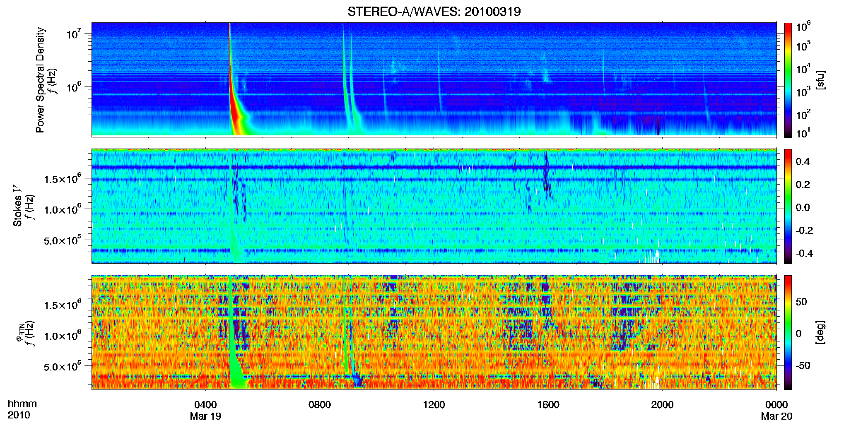Click the power spectral density color bar
The width and height of the screenshot is (868, 447).
click(x=788, y=80)
